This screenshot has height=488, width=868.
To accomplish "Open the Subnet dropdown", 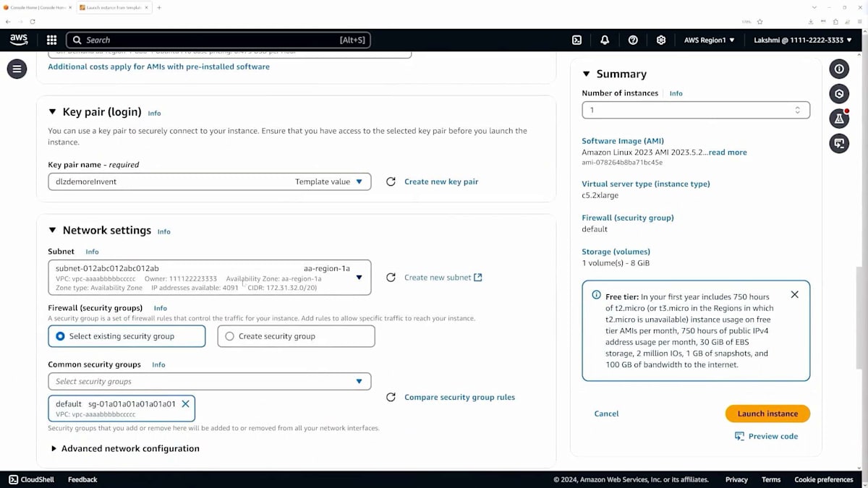I will tap(210, 278).
